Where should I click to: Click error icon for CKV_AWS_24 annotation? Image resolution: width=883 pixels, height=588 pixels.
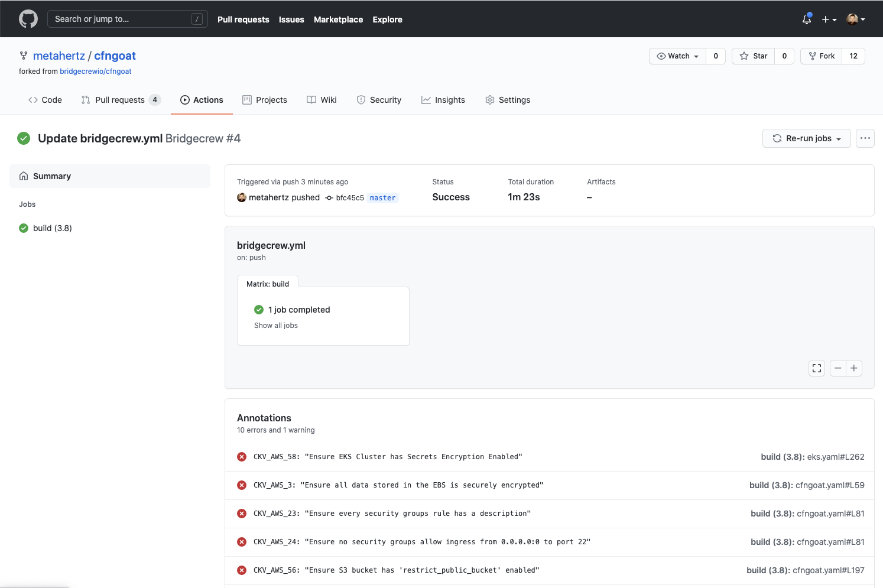(242, 542)
